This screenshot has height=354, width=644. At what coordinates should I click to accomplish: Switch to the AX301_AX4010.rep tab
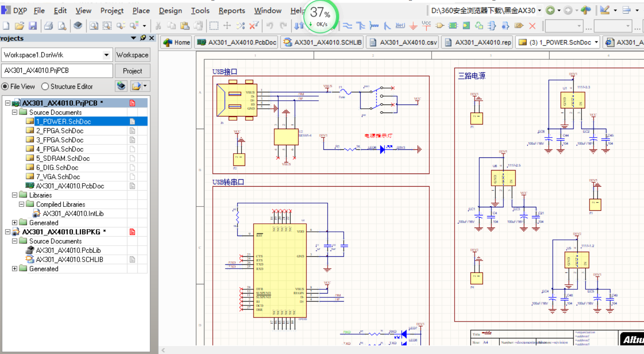tap(478, 43)
